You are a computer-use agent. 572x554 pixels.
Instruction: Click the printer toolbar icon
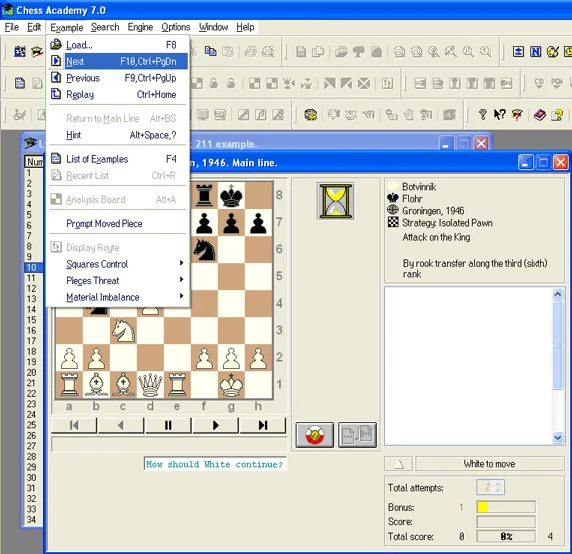tap(251, 51)
